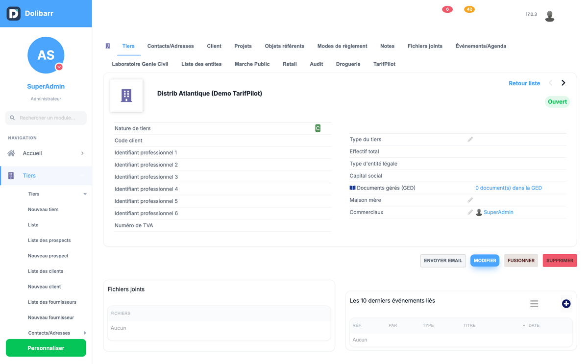Open the user profile avatar top right

click(x=550, y=16)
